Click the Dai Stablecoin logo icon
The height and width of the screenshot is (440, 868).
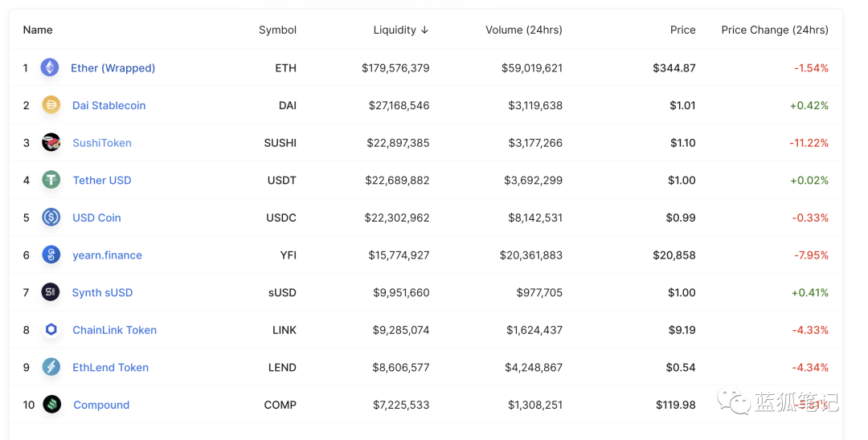[x=51, y=104]
